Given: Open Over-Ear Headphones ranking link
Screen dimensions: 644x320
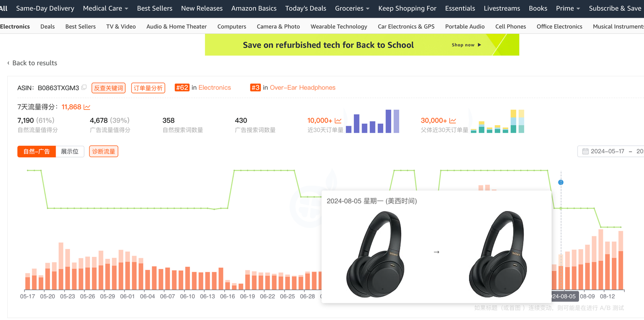Looking at the screenshot, I should tap(303, 87).
